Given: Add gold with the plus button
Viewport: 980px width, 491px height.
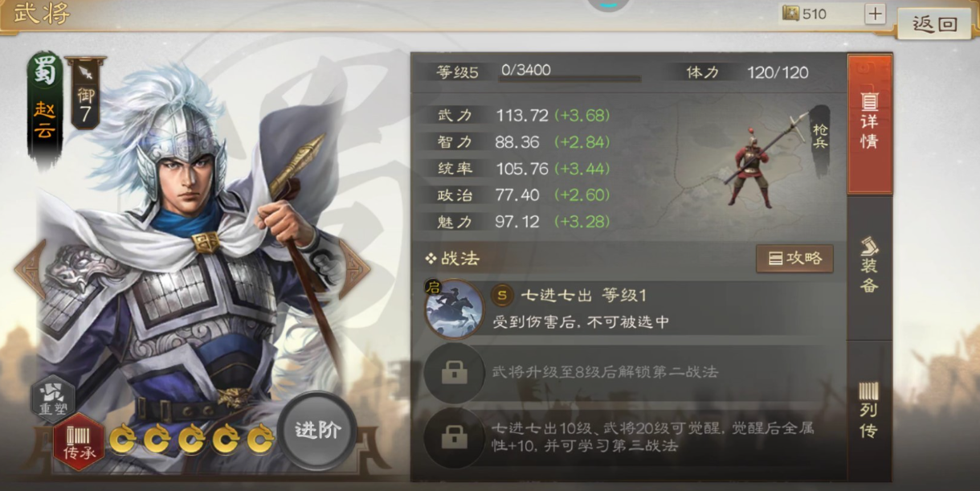Looking at the screenshot, I should (875, 14).
